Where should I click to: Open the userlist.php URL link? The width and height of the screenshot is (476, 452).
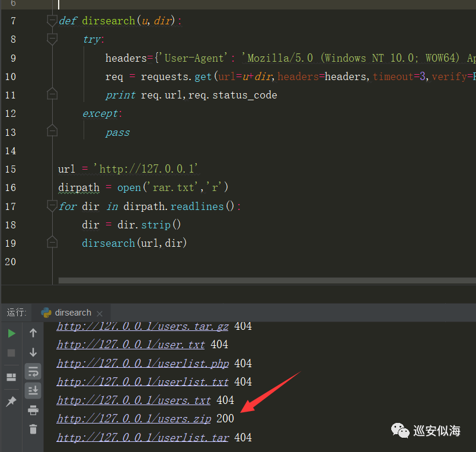click(143, 364)
